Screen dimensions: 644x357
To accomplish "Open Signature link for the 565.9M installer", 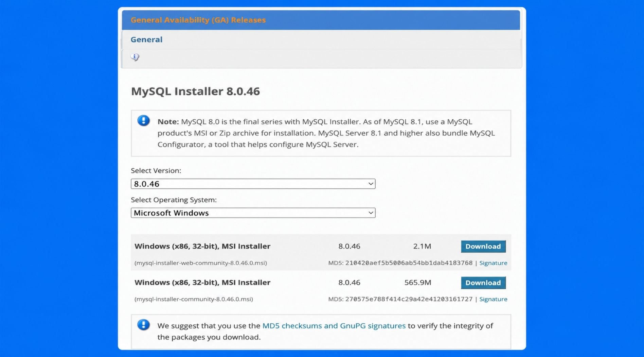I will point(493,299).
